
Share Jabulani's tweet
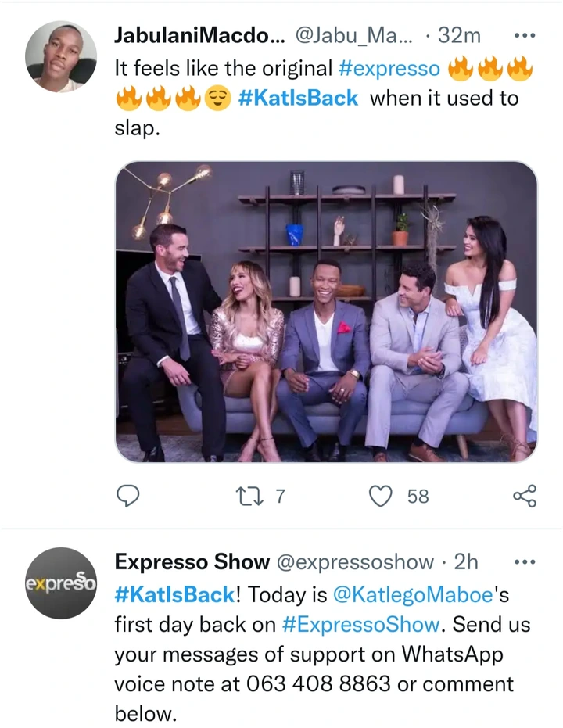[x=525, y=496]
